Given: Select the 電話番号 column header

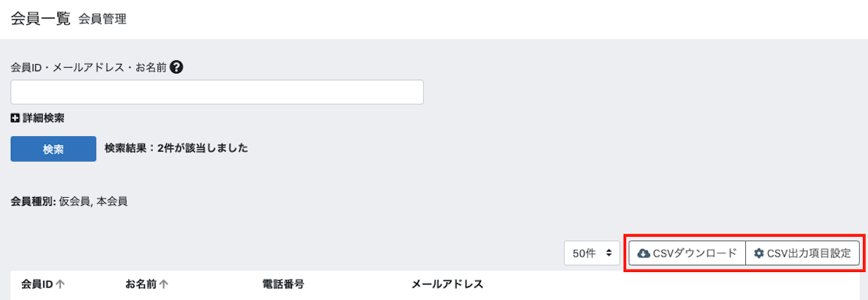Looking at the screenshot, I should (x=283, y=285).
